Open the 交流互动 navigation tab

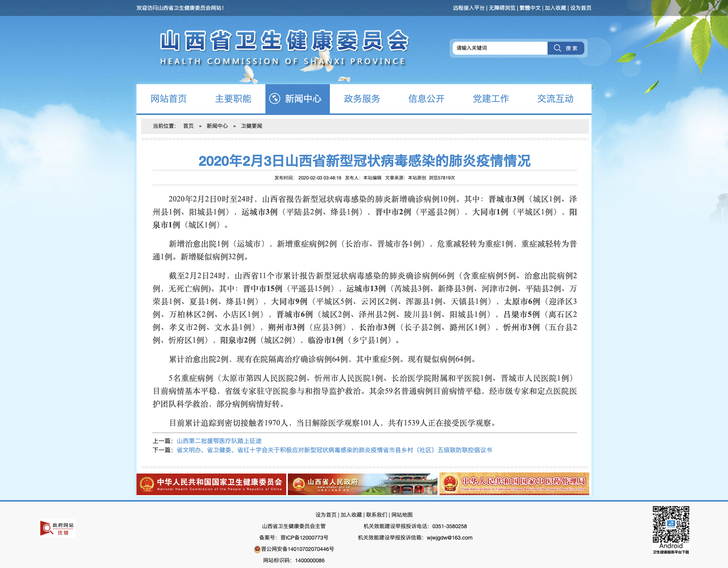point(555,99)
